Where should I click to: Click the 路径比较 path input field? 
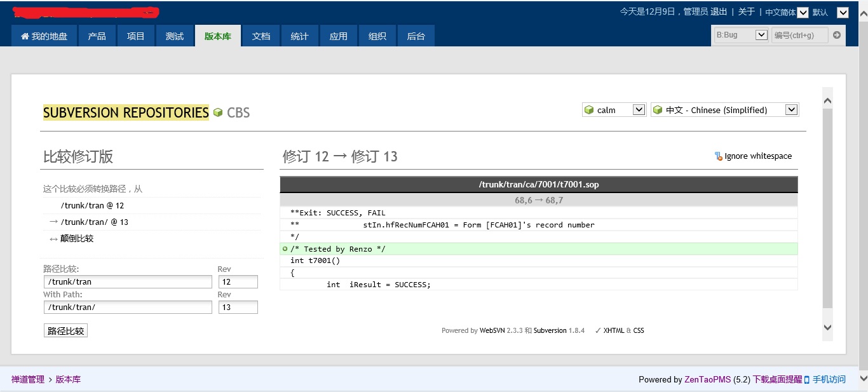coord(128,281)
